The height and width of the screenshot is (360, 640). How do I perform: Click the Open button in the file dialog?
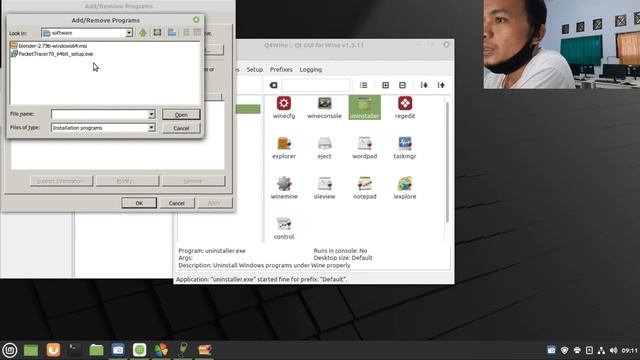pyautogui.click(x=181, y=114)
